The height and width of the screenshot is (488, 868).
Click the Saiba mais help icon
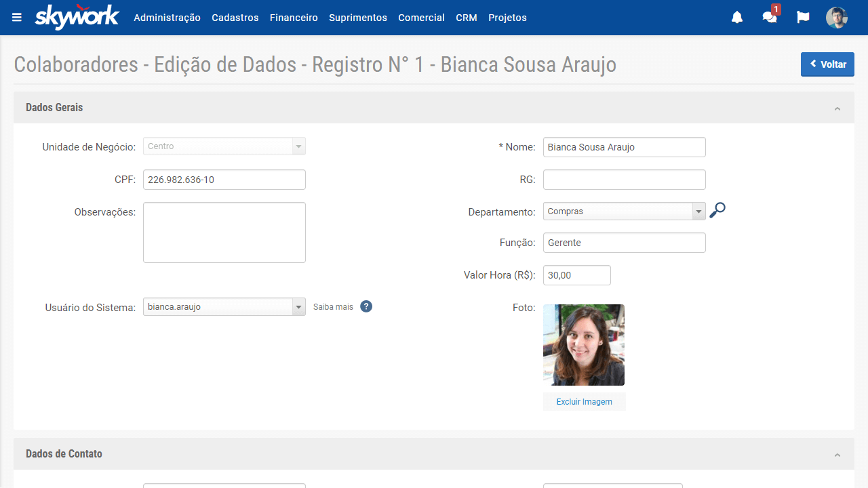(366, 306)
